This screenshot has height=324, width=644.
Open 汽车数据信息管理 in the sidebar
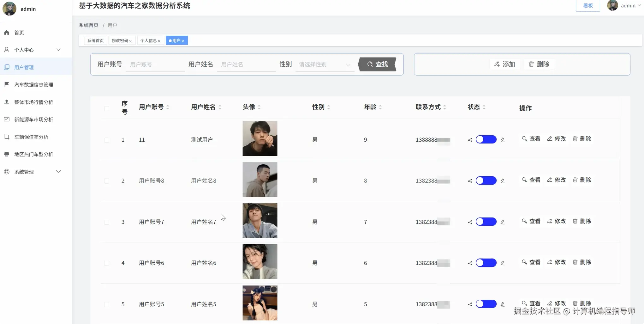point(36,84)
